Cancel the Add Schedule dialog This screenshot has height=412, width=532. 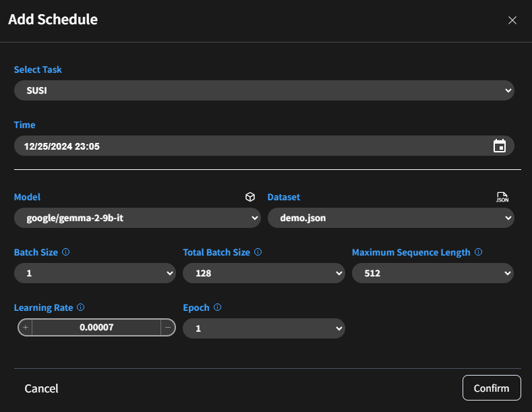coord(41,388)
